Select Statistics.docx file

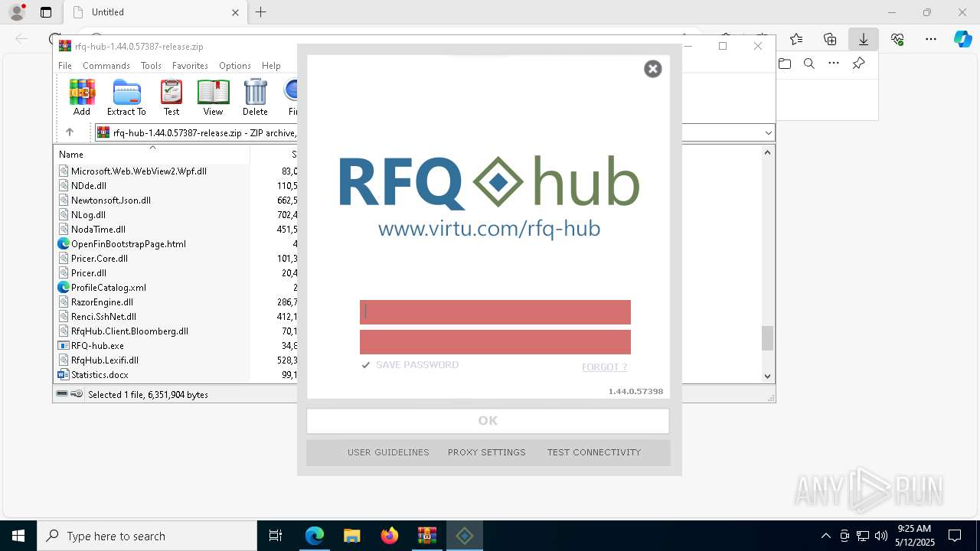point(100,375)
